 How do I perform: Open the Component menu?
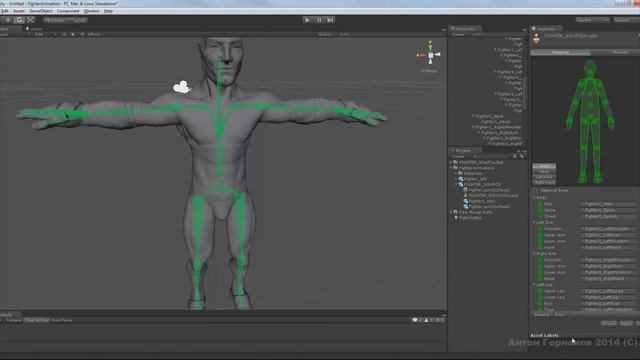click(68, 11)
